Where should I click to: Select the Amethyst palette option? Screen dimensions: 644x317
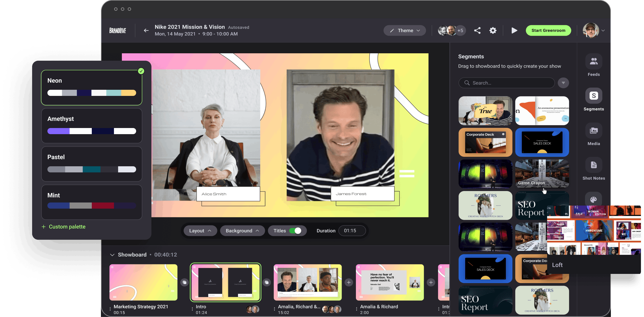click(92, 125)
